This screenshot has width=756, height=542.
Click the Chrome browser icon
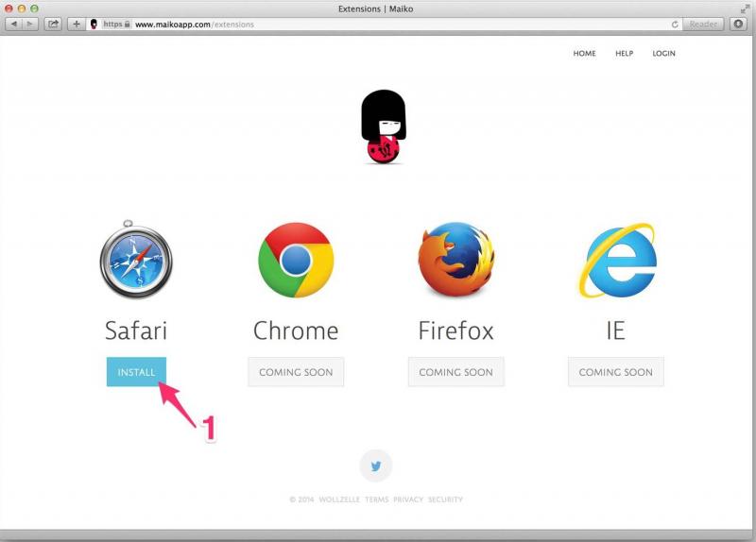click(296, 260)
